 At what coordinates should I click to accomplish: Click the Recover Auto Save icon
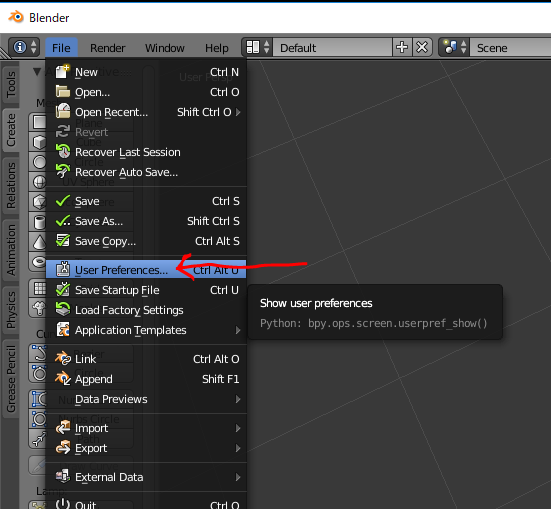pyautogui.click(x=63, y=172)
